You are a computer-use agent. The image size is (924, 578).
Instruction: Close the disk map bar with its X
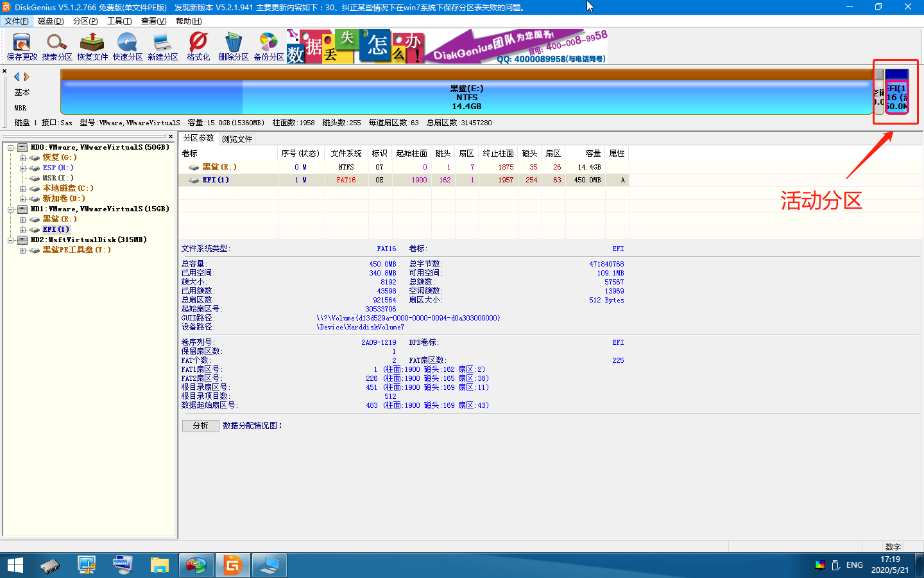click(x=4, y=71)
